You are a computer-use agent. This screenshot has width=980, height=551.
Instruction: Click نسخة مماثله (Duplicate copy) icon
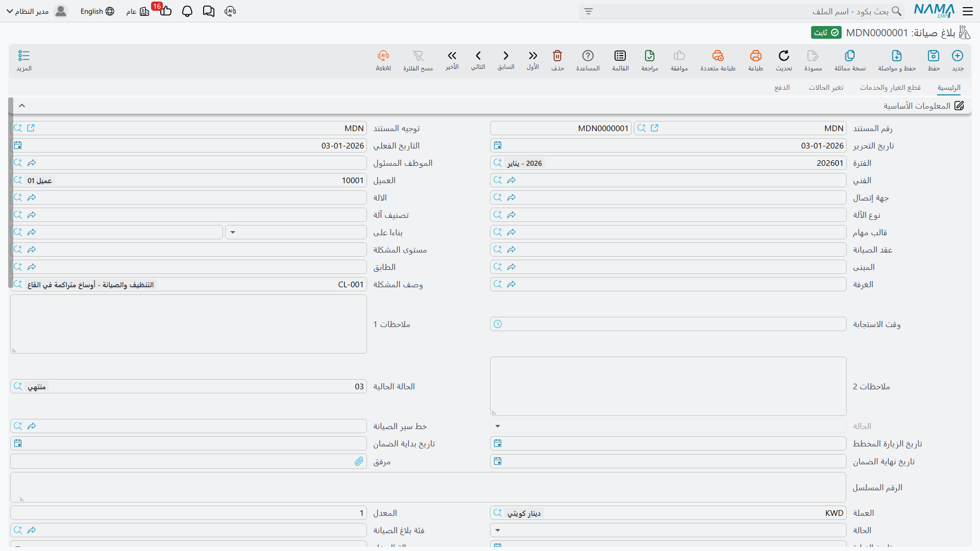(850, 56)
